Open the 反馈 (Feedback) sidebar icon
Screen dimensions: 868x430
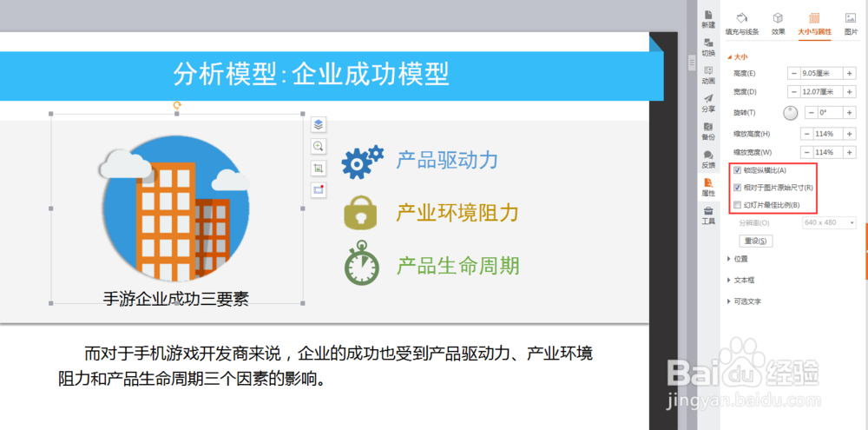(x=708, y=160)
